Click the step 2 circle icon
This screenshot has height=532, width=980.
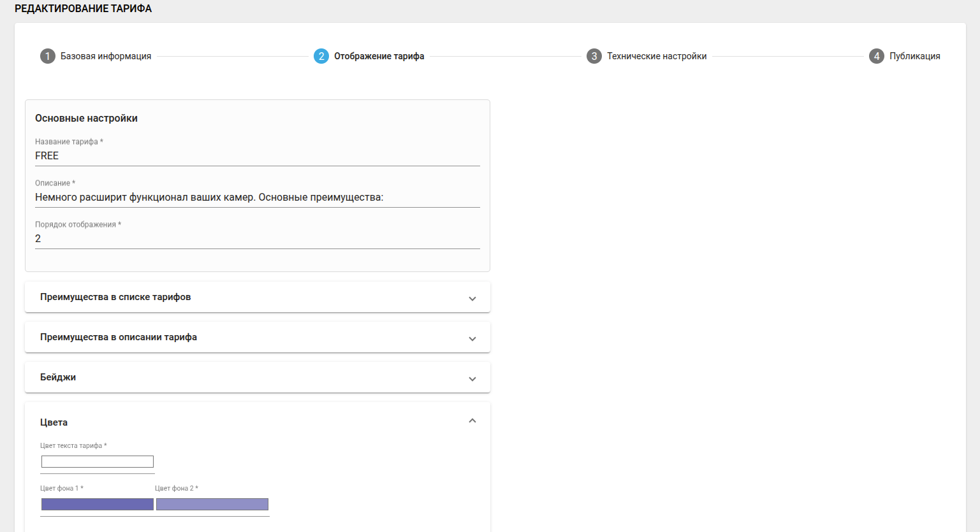tap(321, 56)
